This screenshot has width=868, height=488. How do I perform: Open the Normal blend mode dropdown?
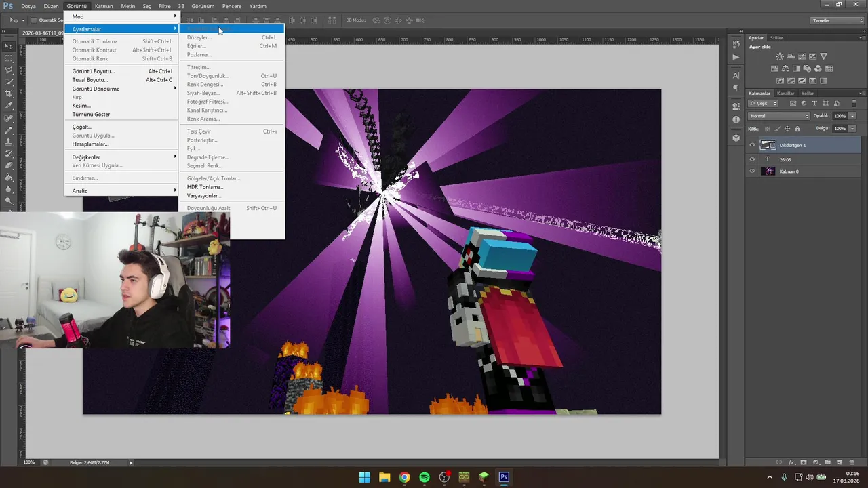(x=778, y=116)
